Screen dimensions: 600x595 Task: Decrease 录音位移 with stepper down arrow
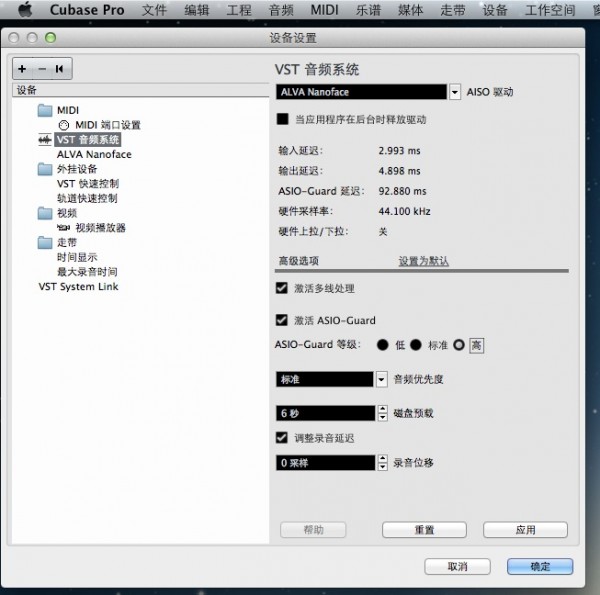click(383, 466)
